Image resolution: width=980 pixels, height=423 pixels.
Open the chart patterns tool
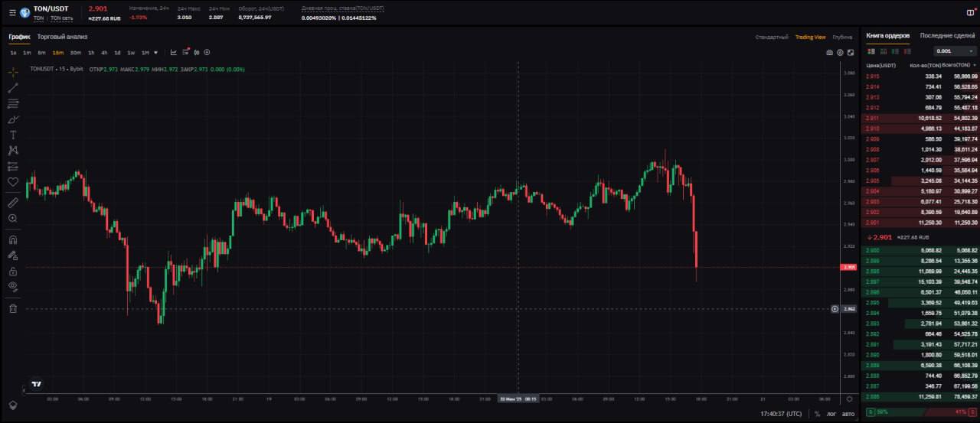[x=13, y=151]
